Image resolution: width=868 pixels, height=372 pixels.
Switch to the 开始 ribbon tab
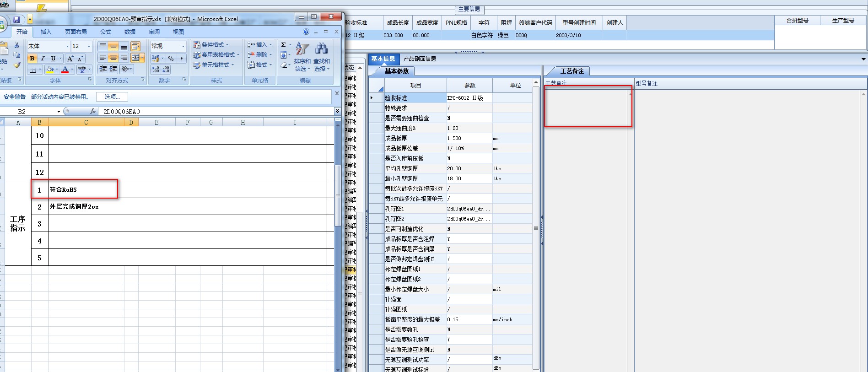pos(22,32)
